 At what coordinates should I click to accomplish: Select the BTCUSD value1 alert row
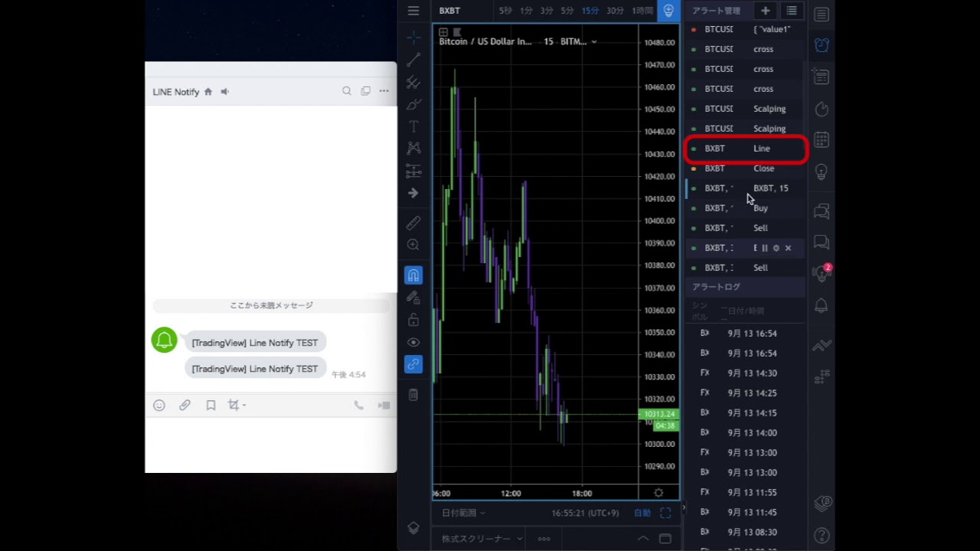745,29
